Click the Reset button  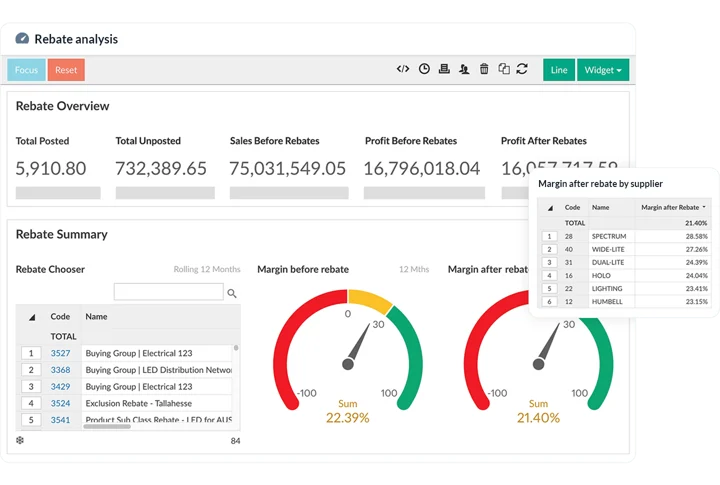coord(66,70)
